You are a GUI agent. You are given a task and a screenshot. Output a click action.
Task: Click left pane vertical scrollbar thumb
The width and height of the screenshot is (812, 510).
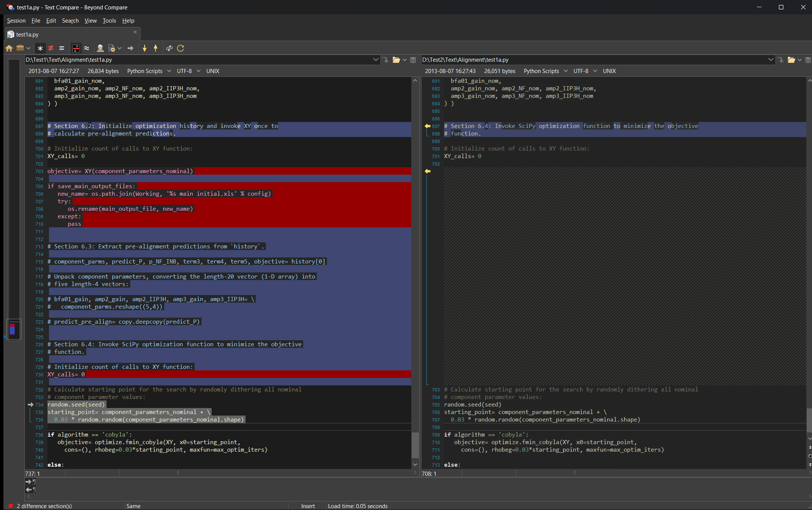coord(415,446)
